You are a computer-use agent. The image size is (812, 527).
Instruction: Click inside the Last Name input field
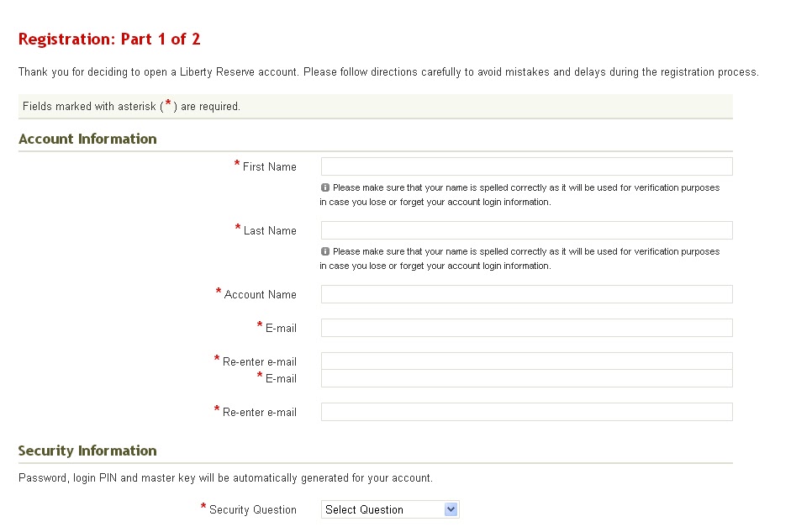point(525,229)
